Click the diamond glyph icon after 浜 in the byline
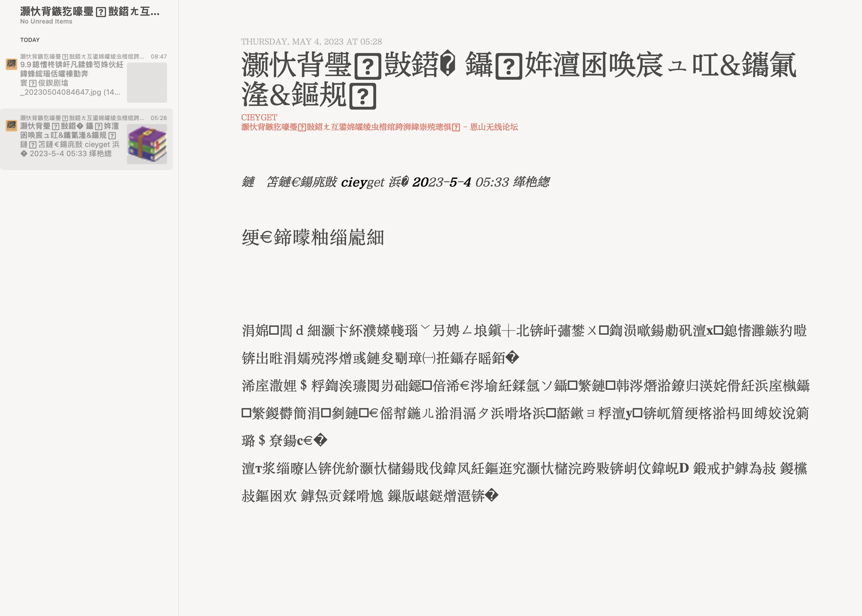This screenshot has width=862, height=616. (x=405, y=182)
